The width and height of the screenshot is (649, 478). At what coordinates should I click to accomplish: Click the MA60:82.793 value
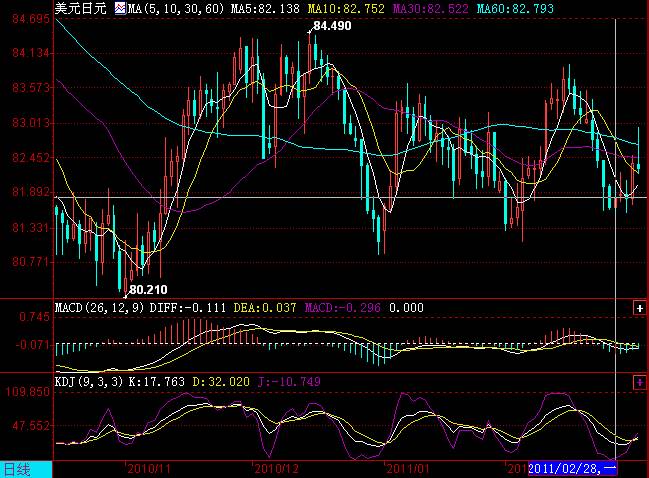point(515,8)
